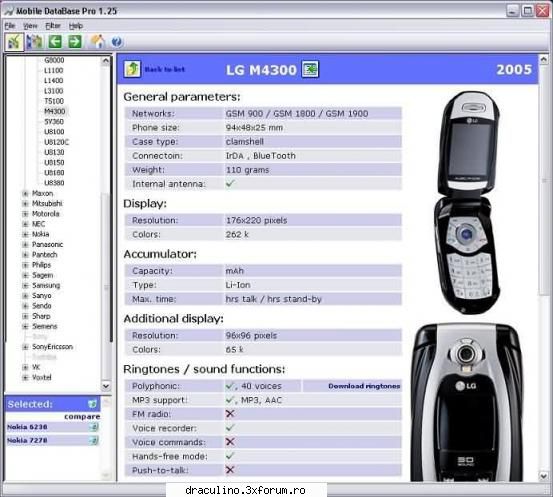Select U8100 in the model tree
Image resolution: width=553 pixels, height=497 pixels.
54,132
